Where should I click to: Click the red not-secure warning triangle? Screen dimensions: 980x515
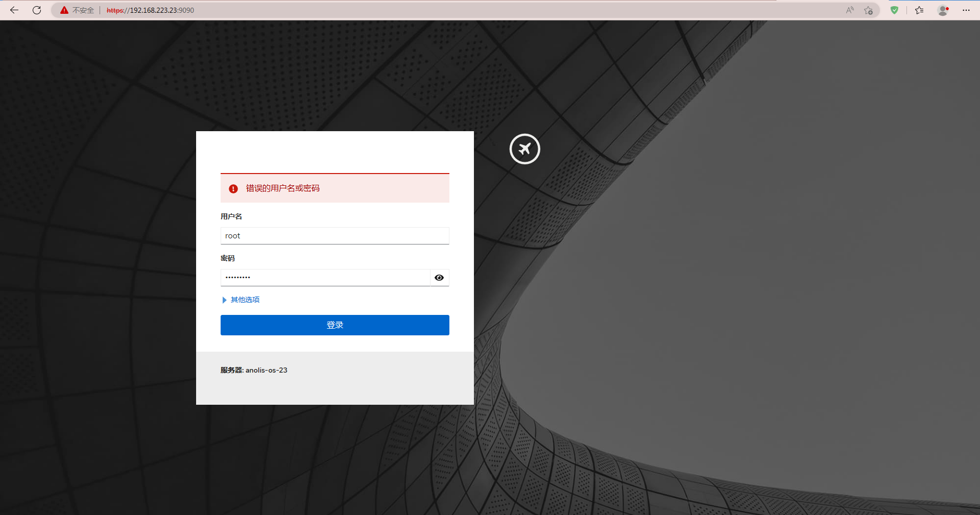click(x=64, y=10)
